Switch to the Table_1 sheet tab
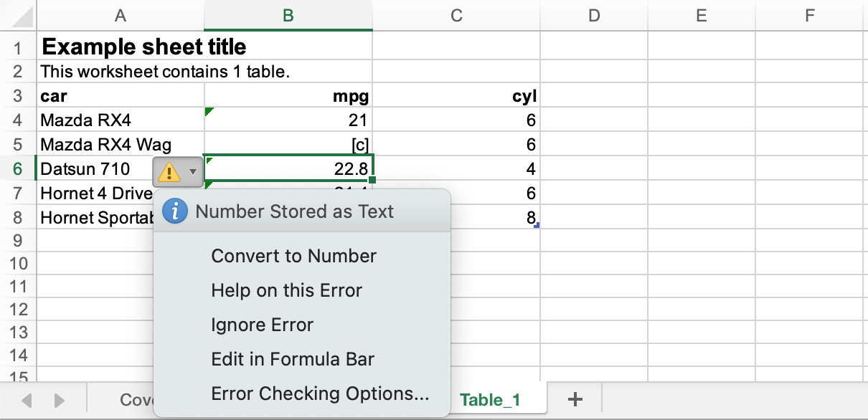Screen dimensions: 868x420 pyautogui.click(x=492, y=401)
